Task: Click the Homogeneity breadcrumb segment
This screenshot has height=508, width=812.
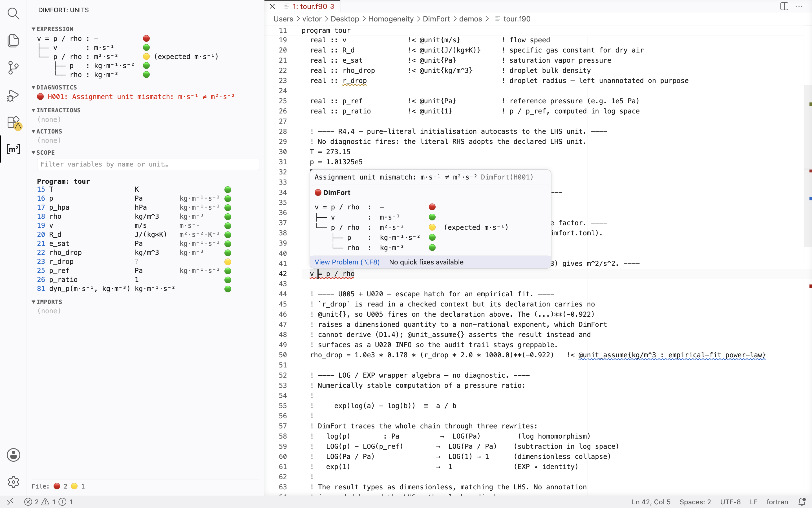Action: point(390,19)
